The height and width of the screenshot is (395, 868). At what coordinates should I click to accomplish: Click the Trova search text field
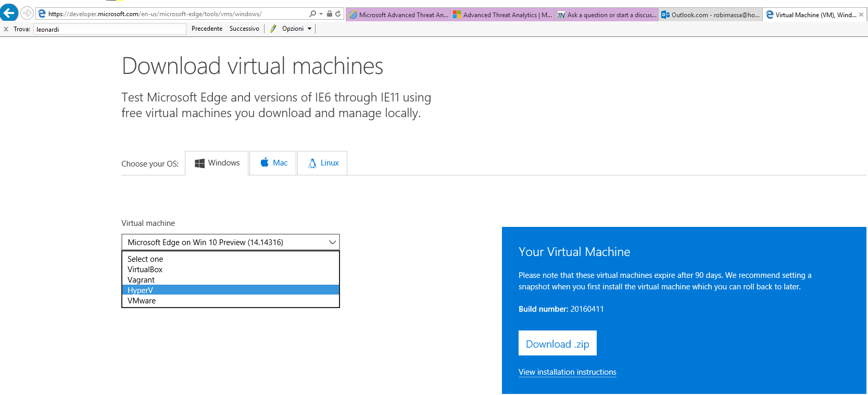(110, 29)
